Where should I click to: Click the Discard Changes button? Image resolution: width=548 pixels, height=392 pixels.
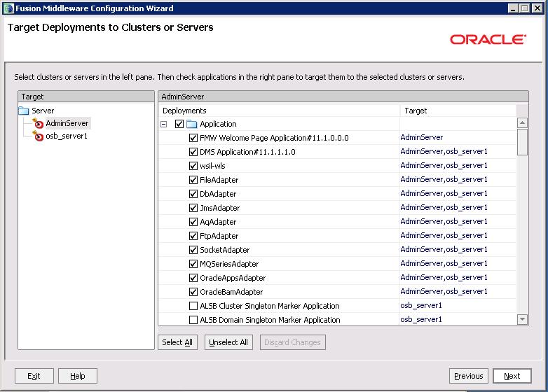coord(292,342)
